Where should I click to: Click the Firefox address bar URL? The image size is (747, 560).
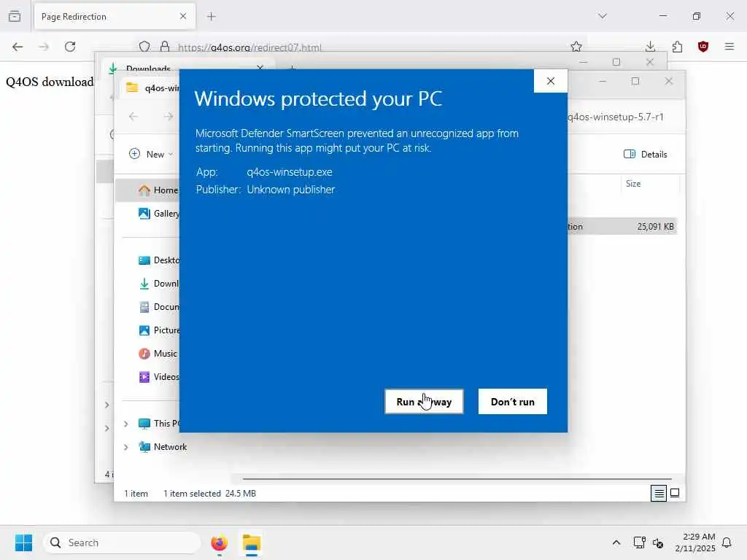click(249, 47)
